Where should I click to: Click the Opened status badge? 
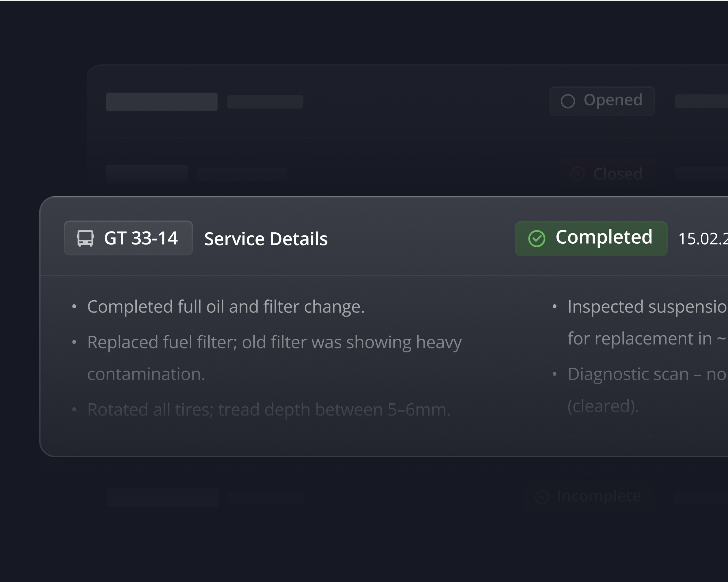coord(602,101)
